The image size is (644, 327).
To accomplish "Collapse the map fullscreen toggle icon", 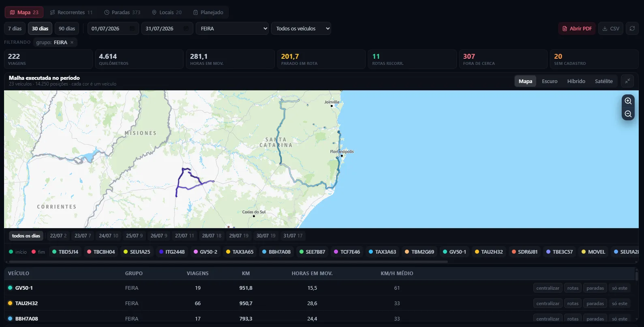I will (627, 81).
